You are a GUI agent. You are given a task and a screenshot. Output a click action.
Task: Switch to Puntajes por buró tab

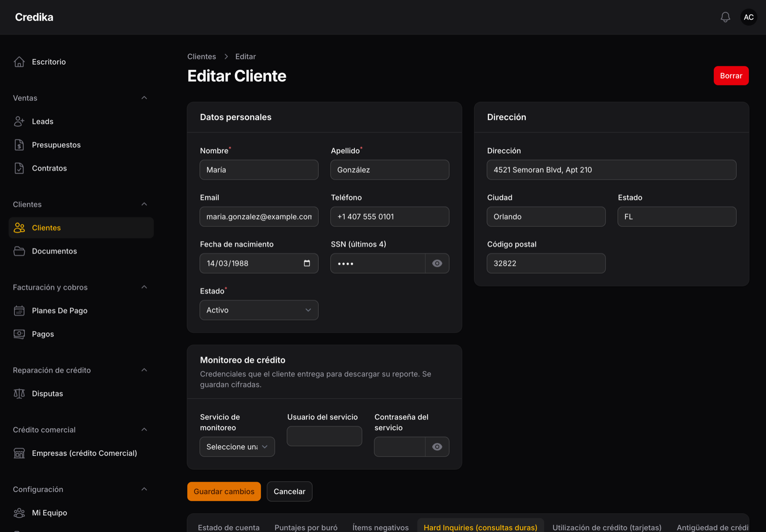[306, 527]
